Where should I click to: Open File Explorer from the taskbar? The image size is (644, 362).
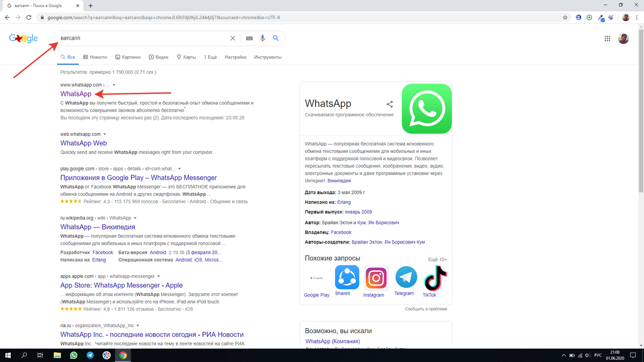click(x=57, y=355)
